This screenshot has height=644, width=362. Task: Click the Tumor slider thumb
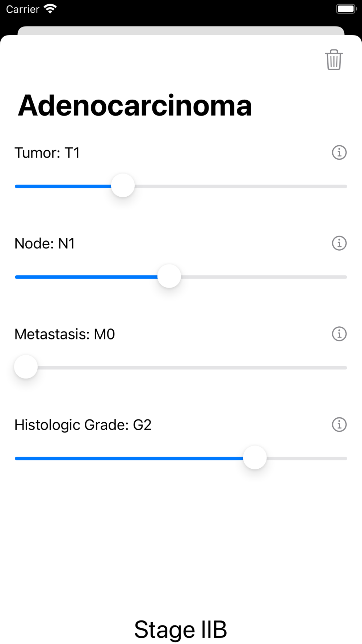pos(123,186)
